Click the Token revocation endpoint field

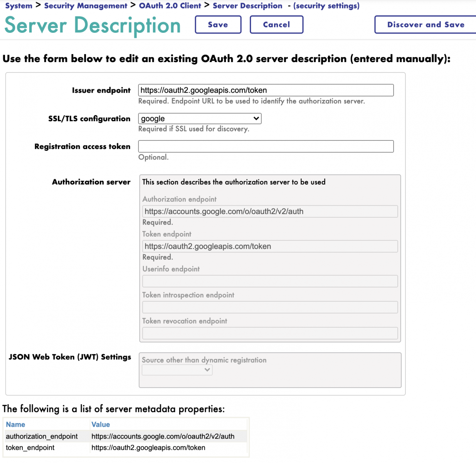point(270,333)
